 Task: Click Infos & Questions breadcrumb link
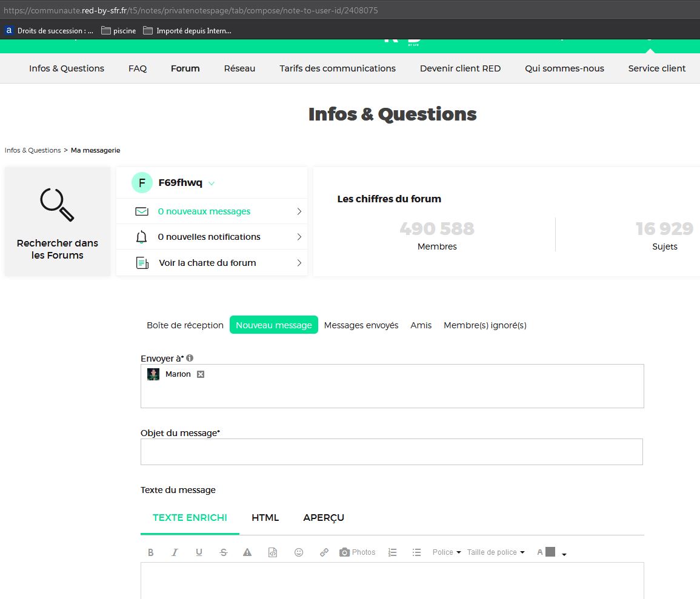33,150
